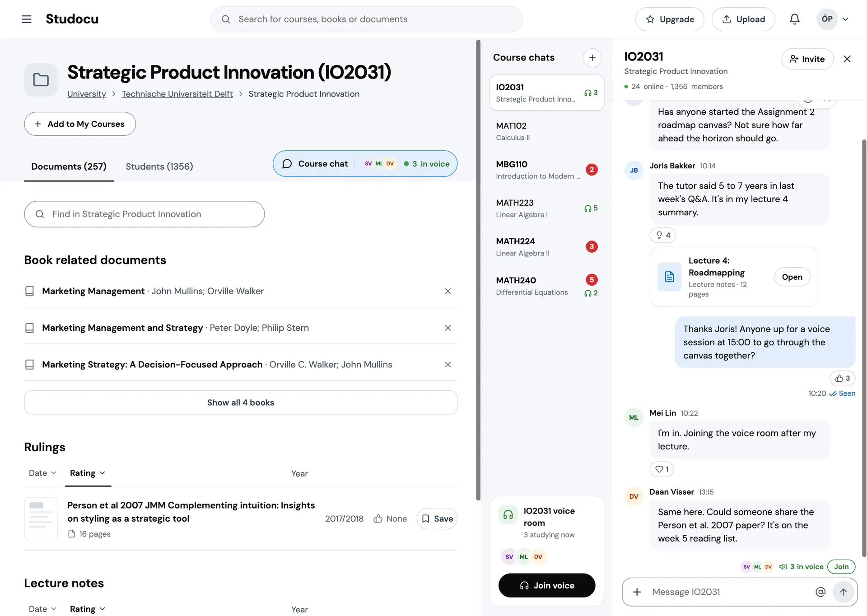
Task: Click the thumbs-up reaction with 3
Action: pos(843,378)
